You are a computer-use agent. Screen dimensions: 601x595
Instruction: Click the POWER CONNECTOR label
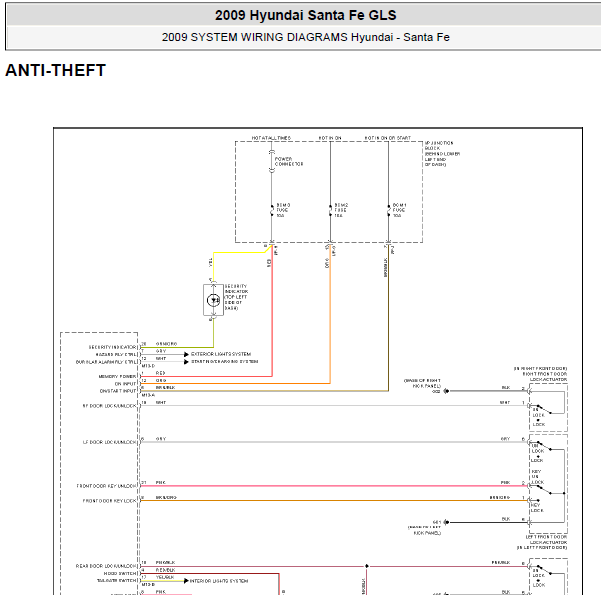coord(289,161)
